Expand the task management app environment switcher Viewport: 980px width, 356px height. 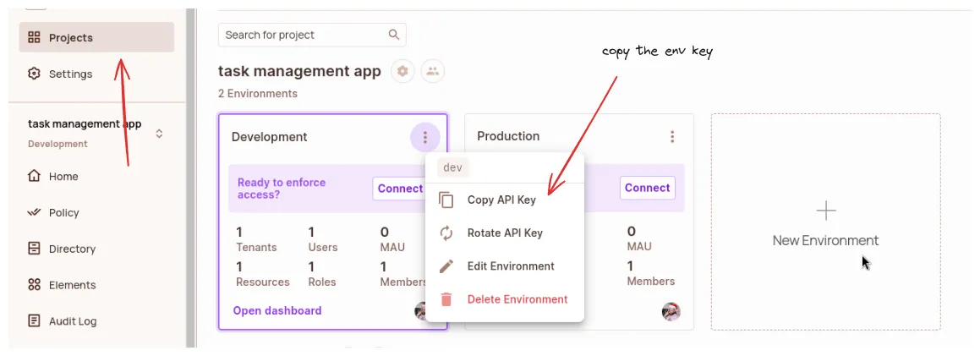coord(159,134)
